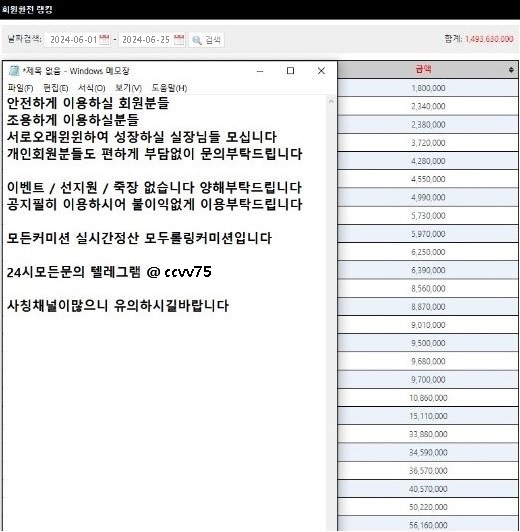Select the 10,860,000 amount cell
This screenshot has width=520, height=532.
pyautogui.click(x=428, y=398)
